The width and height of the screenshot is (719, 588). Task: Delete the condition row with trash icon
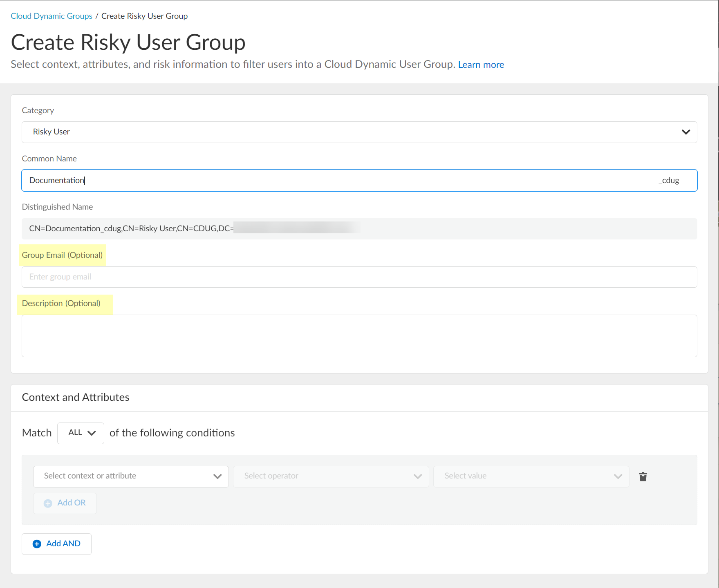[643, 476]
